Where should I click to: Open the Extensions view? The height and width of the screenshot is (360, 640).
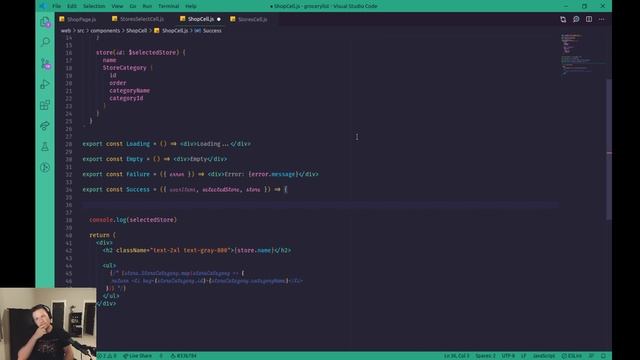click(x=45, y=105)
